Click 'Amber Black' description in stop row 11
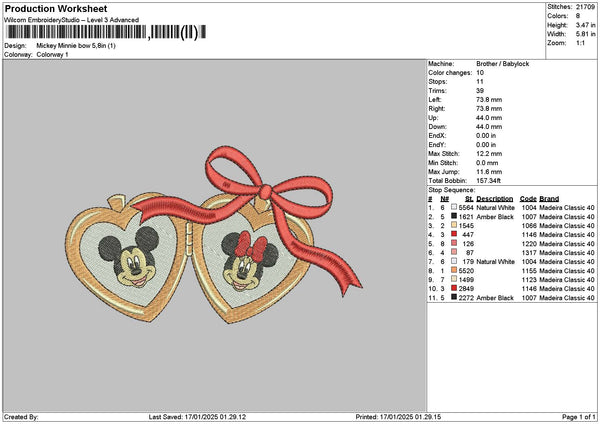600x424 pixels. click(x=495, y=298)
